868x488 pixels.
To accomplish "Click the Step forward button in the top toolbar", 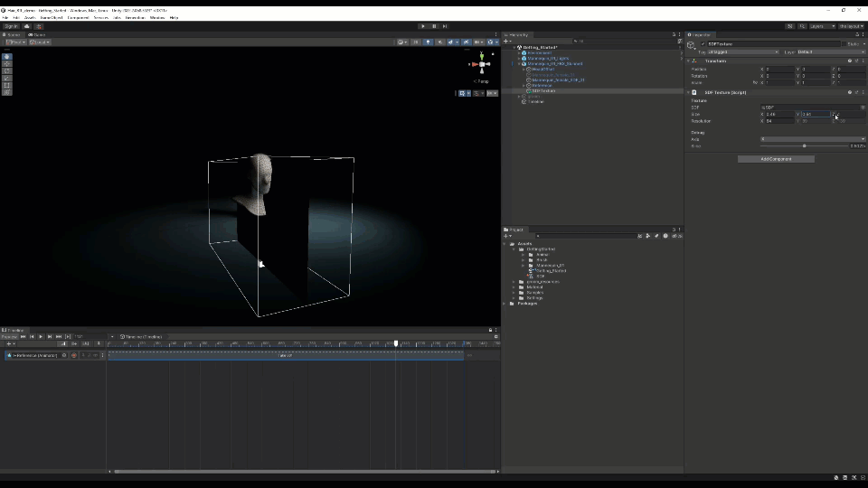I will tap(445, 26).
